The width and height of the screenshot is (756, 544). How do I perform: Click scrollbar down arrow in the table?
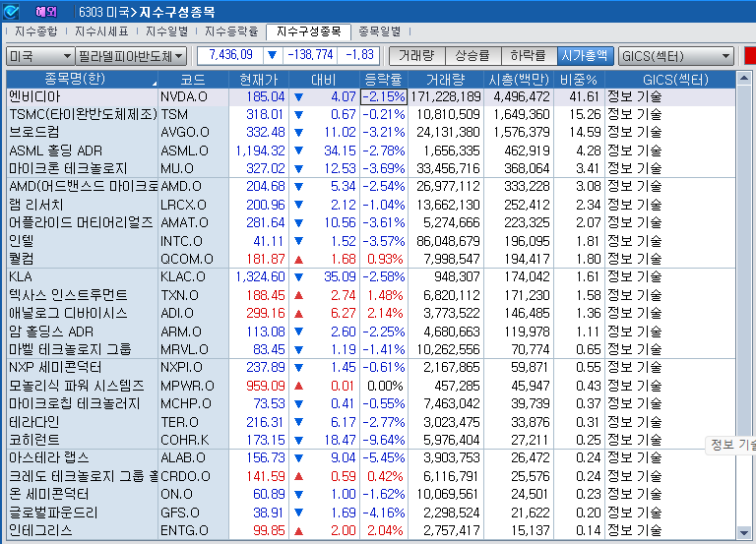click(744, 532)
